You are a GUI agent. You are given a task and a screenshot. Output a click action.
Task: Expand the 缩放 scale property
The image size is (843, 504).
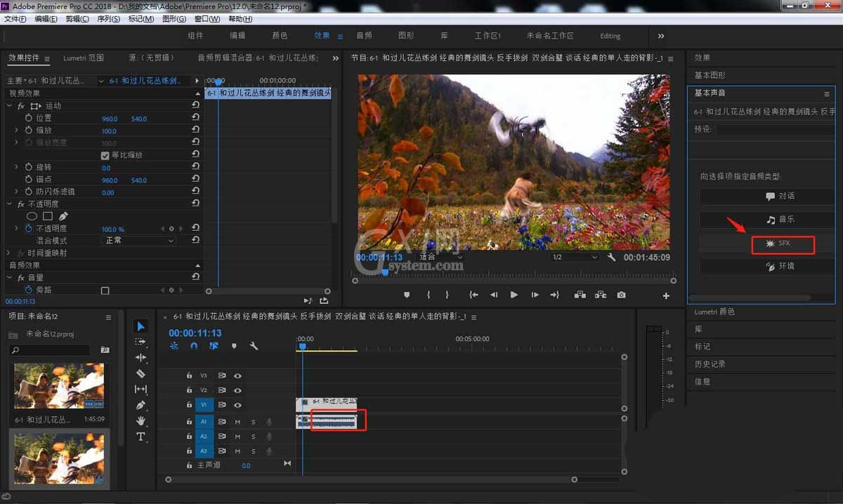16,131
